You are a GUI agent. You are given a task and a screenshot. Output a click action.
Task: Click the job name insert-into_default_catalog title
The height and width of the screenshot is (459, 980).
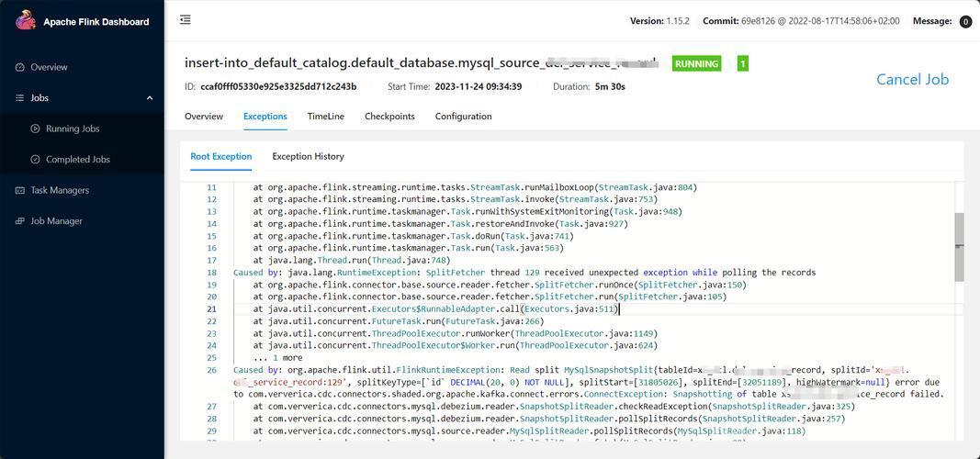tap(422, 63)
